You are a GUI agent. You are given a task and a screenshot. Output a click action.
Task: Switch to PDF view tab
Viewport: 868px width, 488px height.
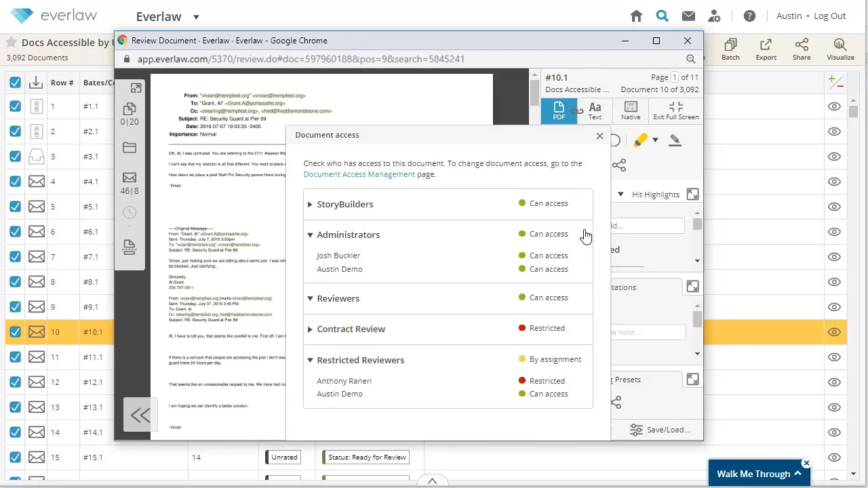pyautogui.click(x=559, y=110)
